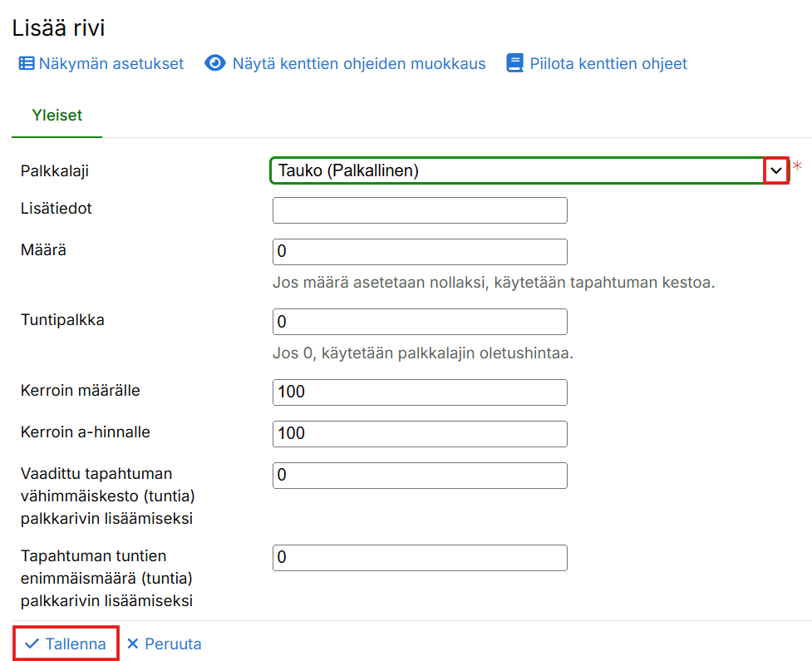Select the Tapahtuman tuntien enimmäismäärä field

(x=420, y=558)
